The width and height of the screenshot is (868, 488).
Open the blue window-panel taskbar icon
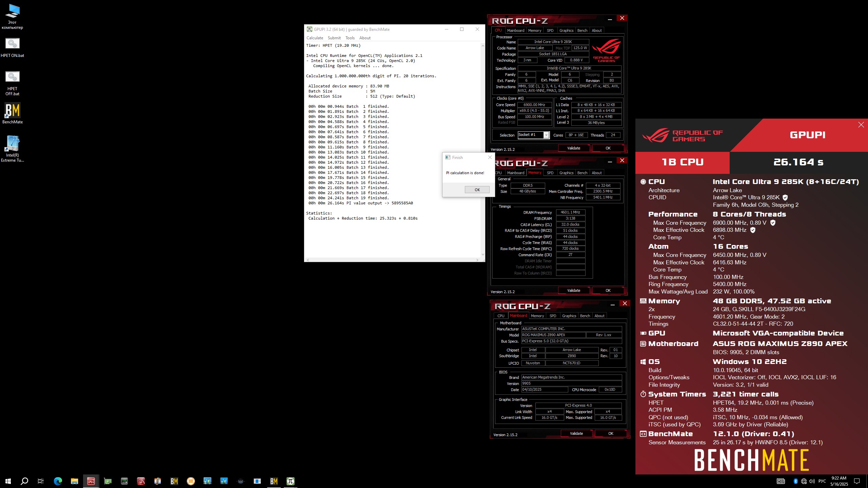(257, 481)
